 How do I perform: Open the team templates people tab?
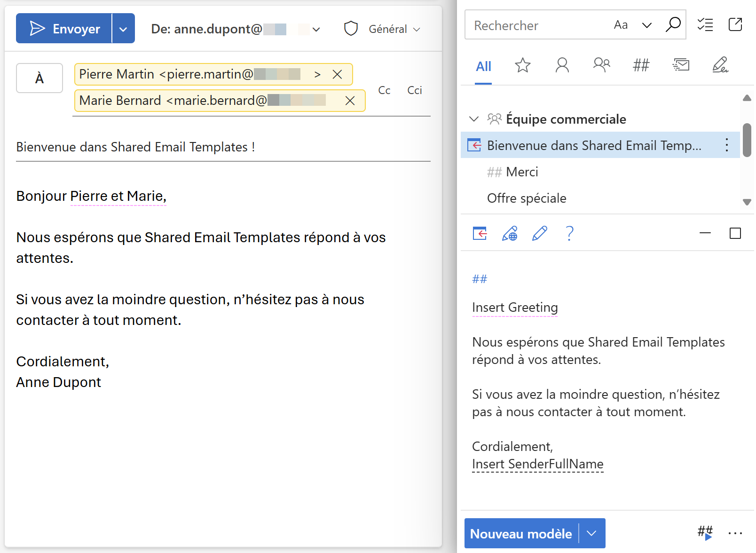[x=601, y=64]
